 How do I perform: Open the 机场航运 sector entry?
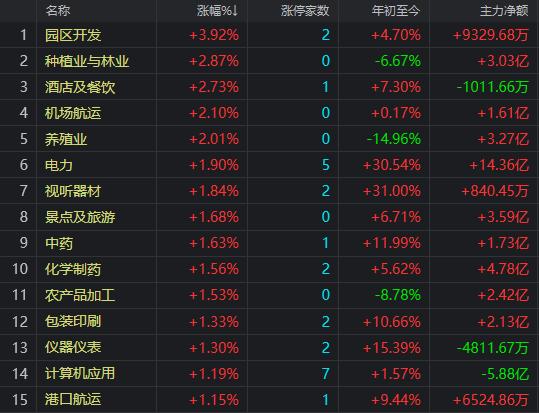point(73,113)
